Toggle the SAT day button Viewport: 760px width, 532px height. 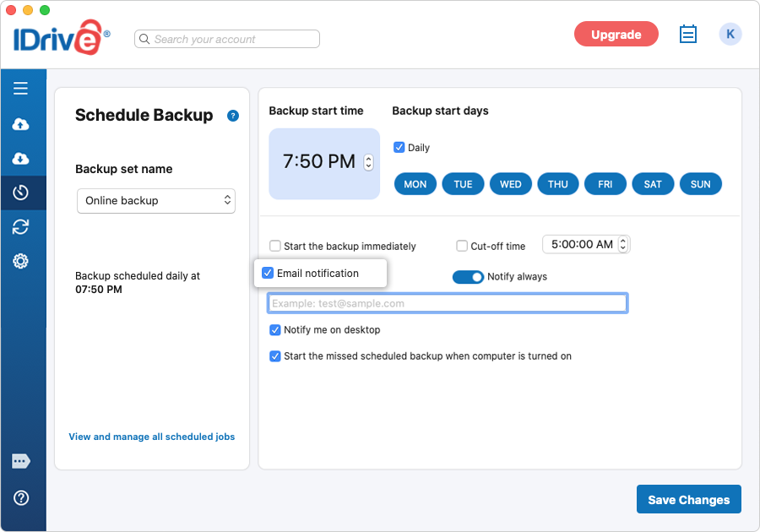(x=653, y=184)
